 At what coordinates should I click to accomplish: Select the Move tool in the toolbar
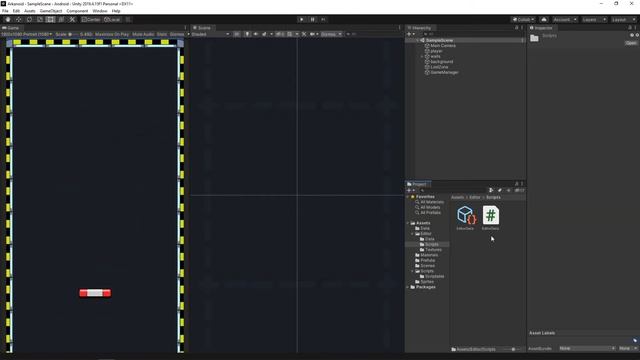click(18, 19)
